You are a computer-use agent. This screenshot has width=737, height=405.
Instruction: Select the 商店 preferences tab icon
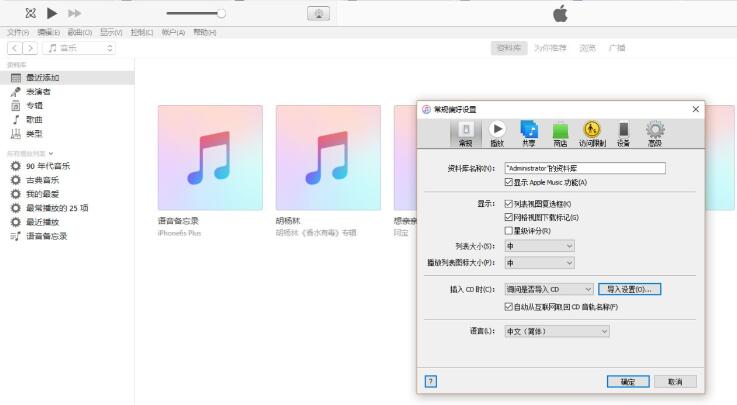point(560,134)
